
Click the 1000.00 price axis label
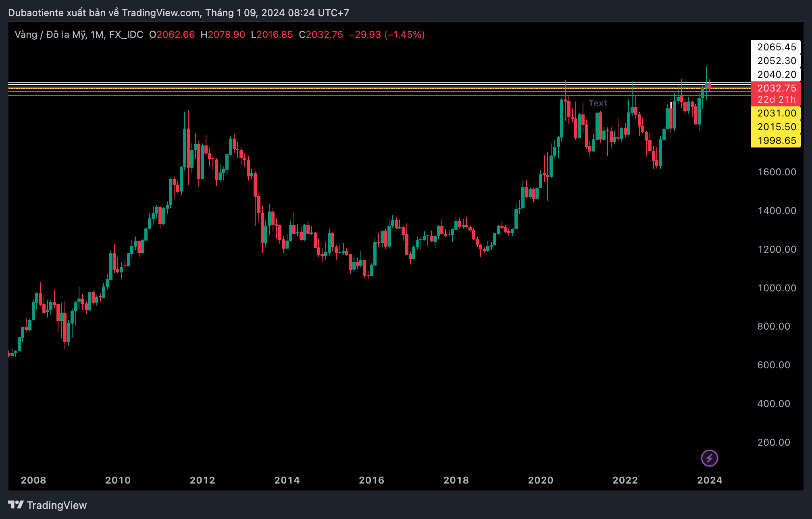(777, 288)
